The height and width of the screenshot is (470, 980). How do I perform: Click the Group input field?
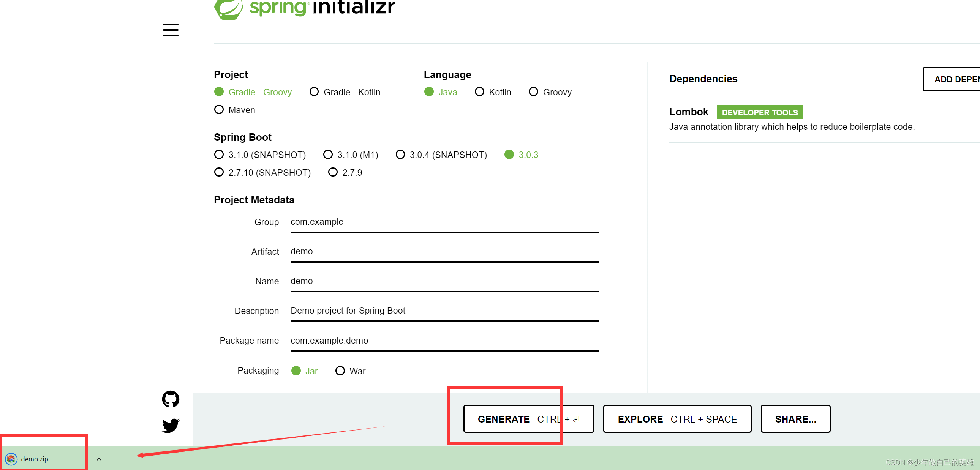pos(444,222)
